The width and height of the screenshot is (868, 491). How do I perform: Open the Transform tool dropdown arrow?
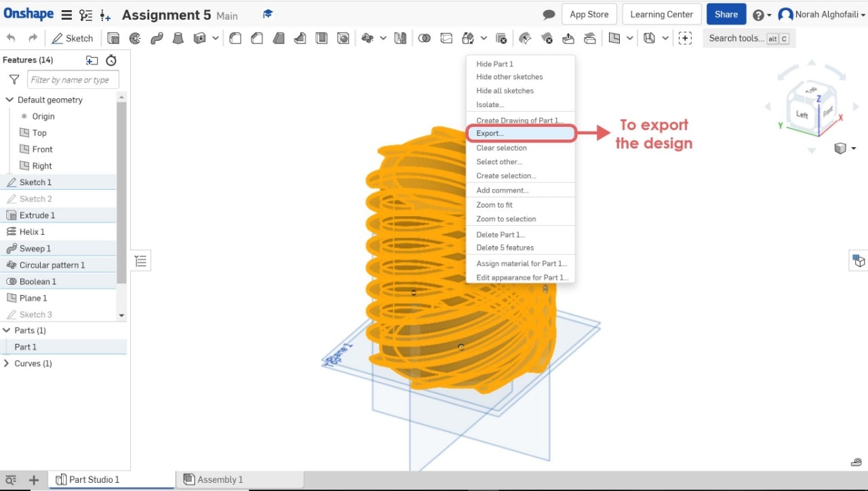pos(484,39)
